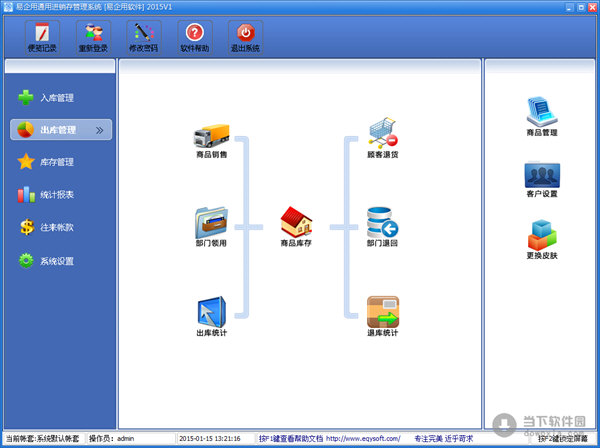Click the star 库存管理 icon
The width and height of the screenshot is (600, 448).
pyautogui.click(x=26, y=161)
